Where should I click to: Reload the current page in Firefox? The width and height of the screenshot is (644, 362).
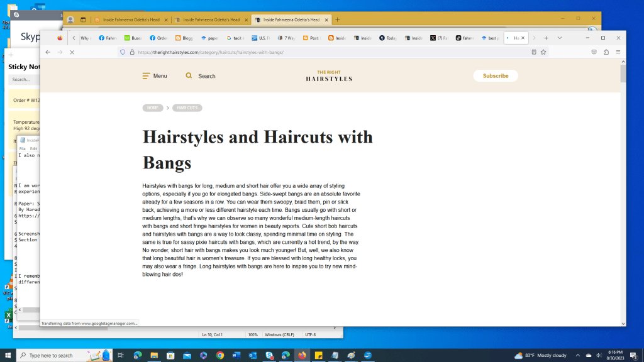[72, 52]
